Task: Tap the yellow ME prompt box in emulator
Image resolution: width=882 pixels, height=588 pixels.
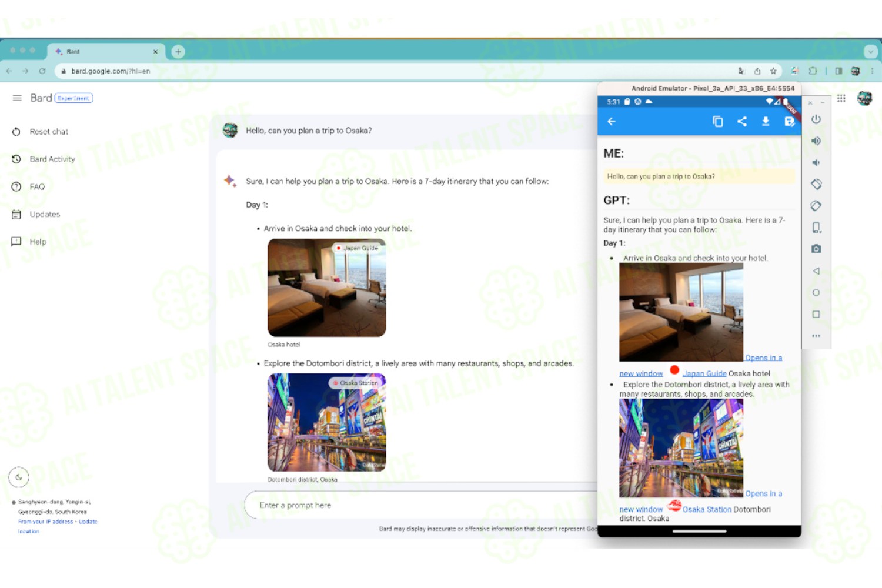Action: click(699, 176)
